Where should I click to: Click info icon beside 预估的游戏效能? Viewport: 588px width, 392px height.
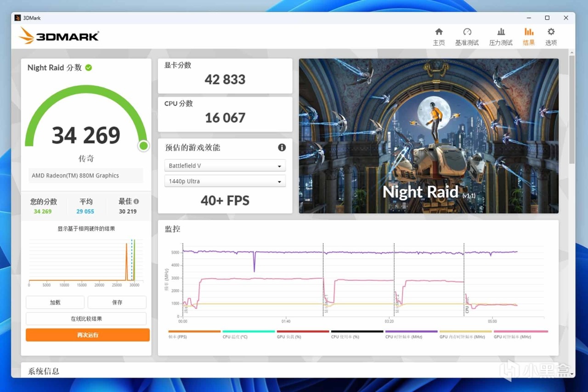pos(282,148)
